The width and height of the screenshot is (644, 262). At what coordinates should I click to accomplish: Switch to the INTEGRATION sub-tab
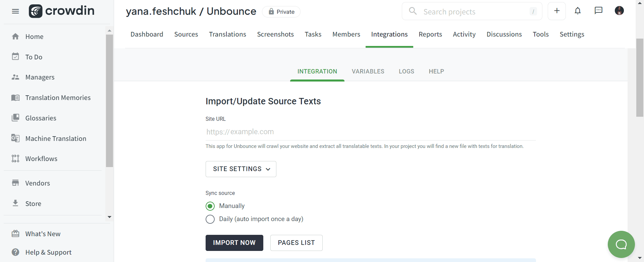pyautogui.click(x=317, y=71)
